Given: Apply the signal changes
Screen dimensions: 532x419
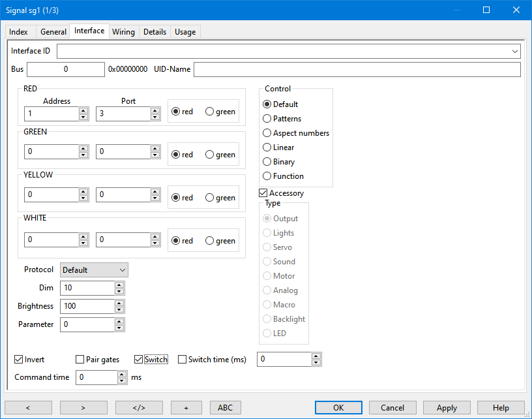Looking at the screenshot, I should [447, 407].
